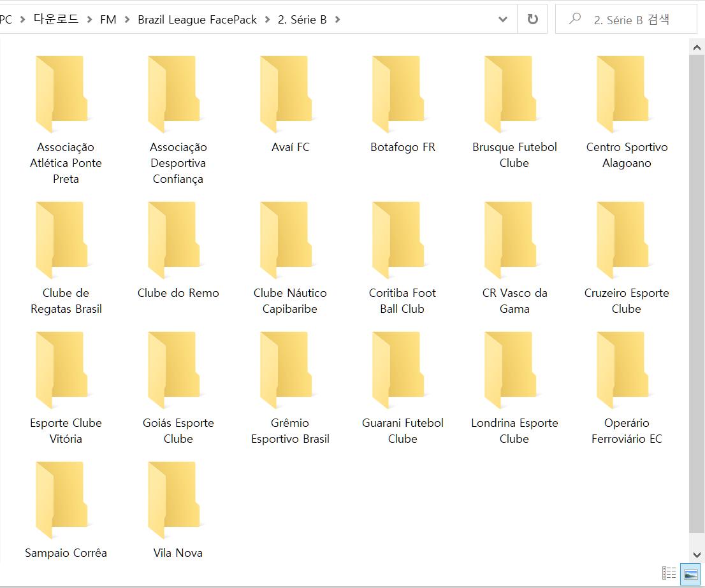This screenshot has width=705, height=588.
Task: Click the Associação Desportiva Confiança name label
Action: coord(178,163)
